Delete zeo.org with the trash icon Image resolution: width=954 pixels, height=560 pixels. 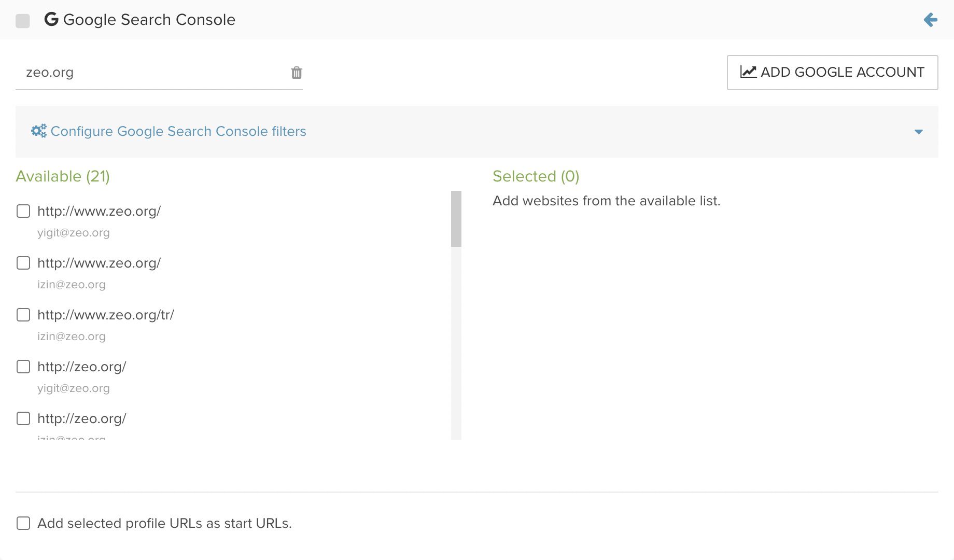coord(297,73)
